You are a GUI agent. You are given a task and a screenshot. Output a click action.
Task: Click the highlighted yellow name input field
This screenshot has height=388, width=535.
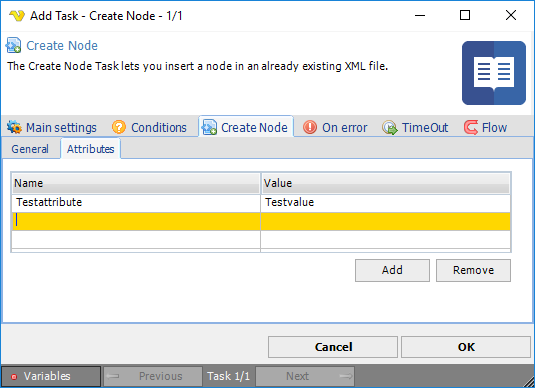click(x=136, y=221)
